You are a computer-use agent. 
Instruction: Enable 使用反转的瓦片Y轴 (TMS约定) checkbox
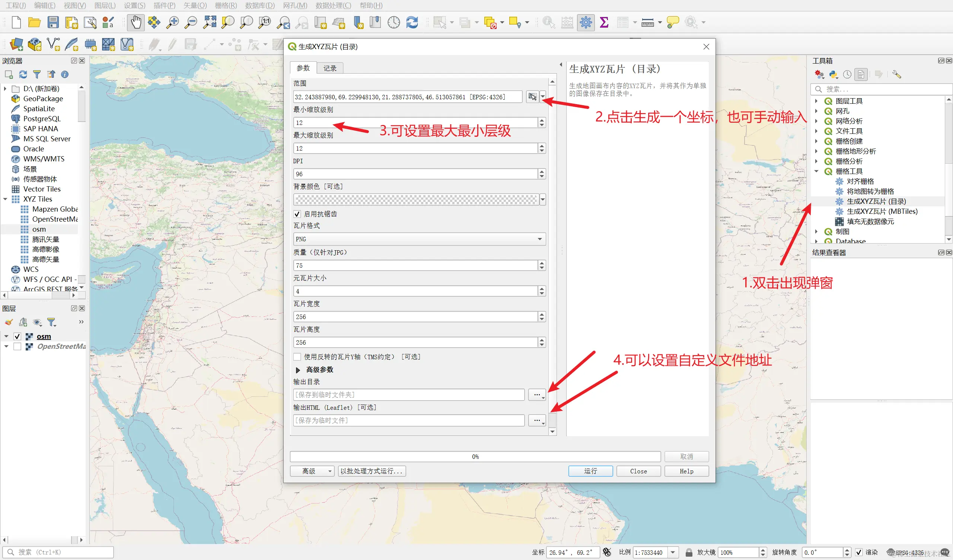pyautogui.click(x=297, y=357)
